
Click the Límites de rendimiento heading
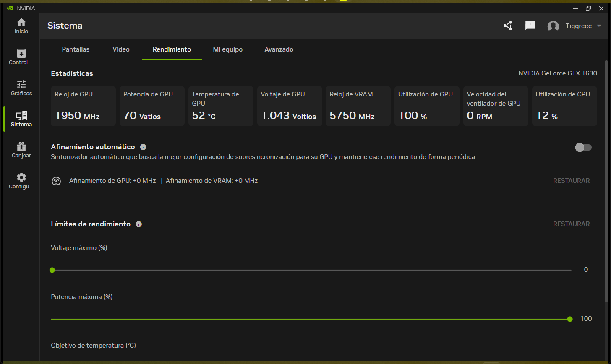point(91,224)
